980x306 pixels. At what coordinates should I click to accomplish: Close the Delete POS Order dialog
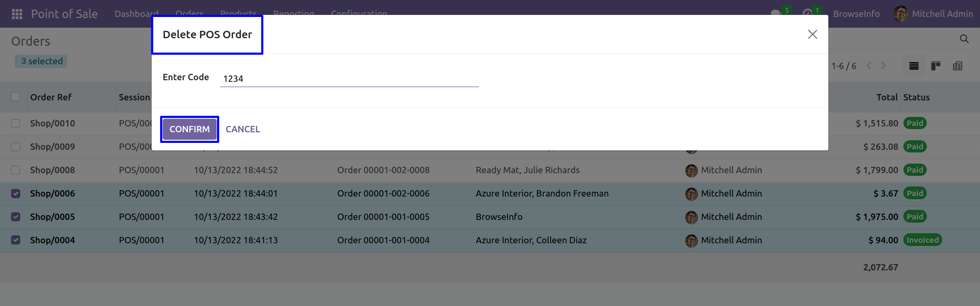click(812, 35)
